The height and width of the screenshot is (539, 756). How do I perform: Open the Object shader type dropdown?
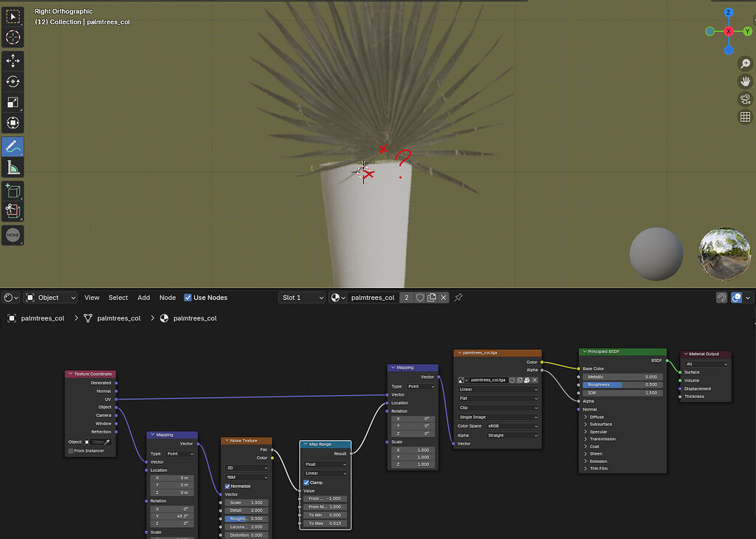pos(51,298)
